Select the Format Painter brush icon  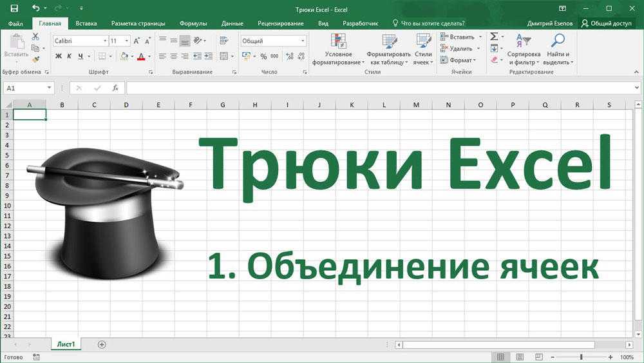(x=35, y=59)
